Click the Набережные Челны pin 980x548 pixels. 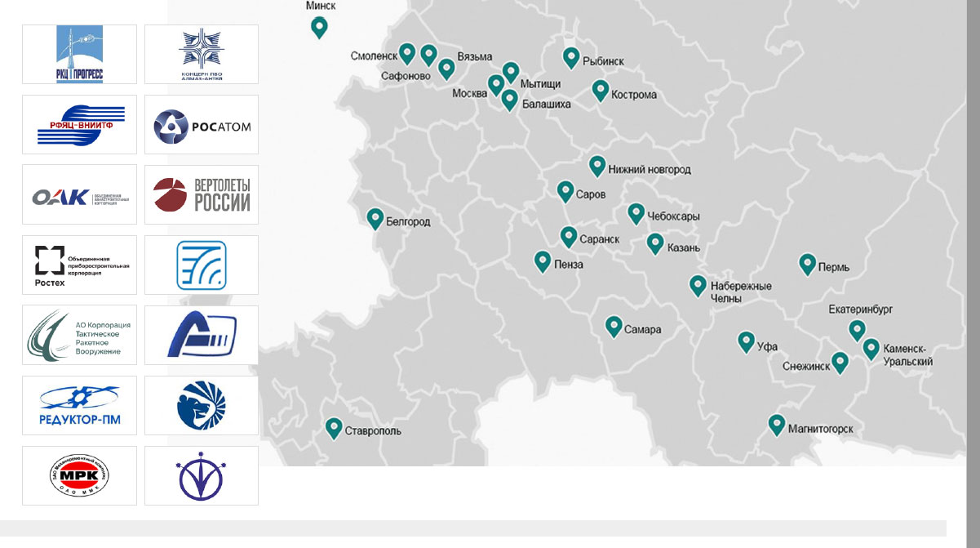(698, 285)
